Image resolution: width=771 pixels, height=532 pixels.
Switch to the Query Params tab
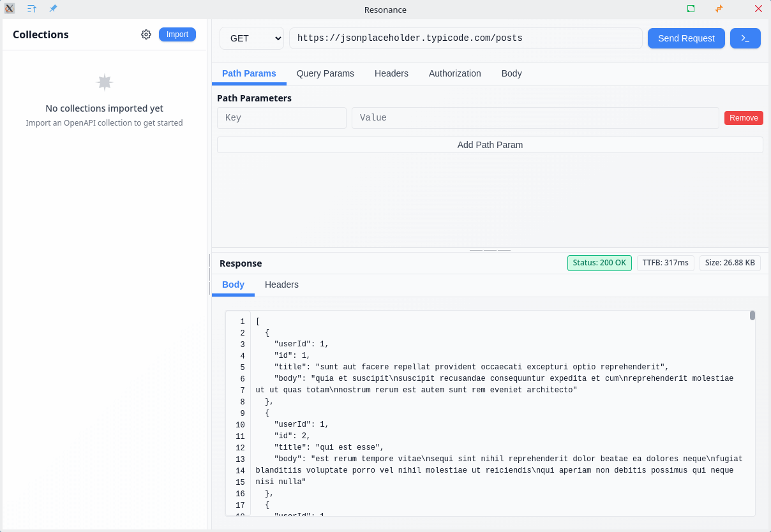tap(325, 73)
